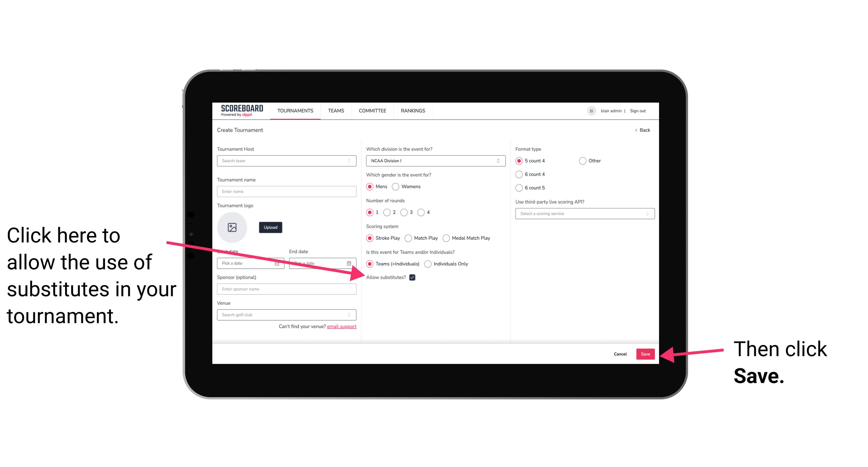Expand the Select a scoring service dropdown

pyautogui.click(x=583, y=213)
